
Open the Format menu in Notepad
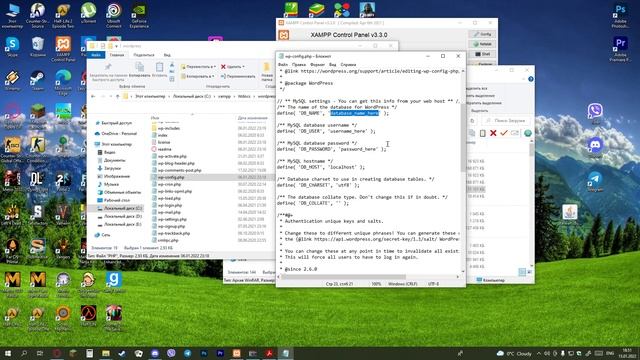pos(317,64)
